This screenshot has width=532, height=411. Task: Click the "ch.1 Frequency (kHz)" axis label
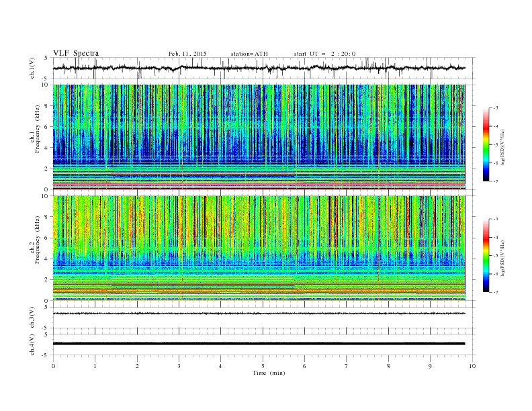(x=35, y=129)
